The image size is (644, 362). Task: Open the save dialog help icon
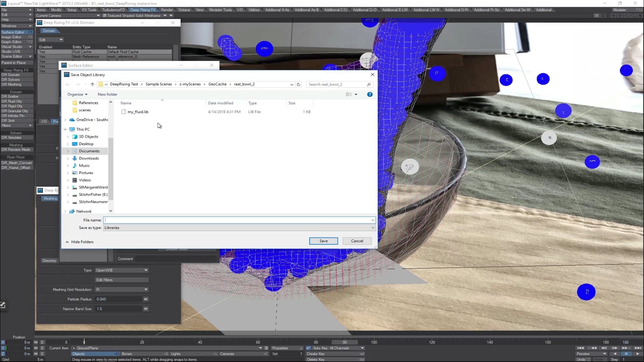click(x=369, y=94)
